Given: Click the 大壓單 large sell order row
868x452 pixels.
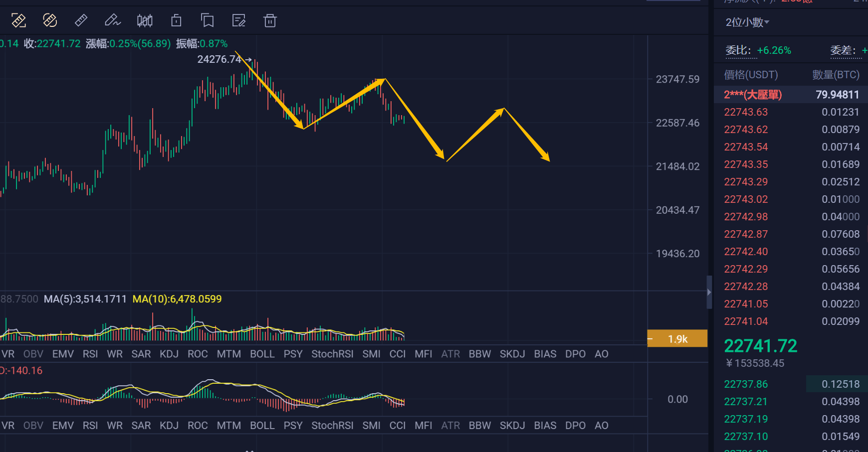Looking at the screenshot, I should tap(791, 95).
